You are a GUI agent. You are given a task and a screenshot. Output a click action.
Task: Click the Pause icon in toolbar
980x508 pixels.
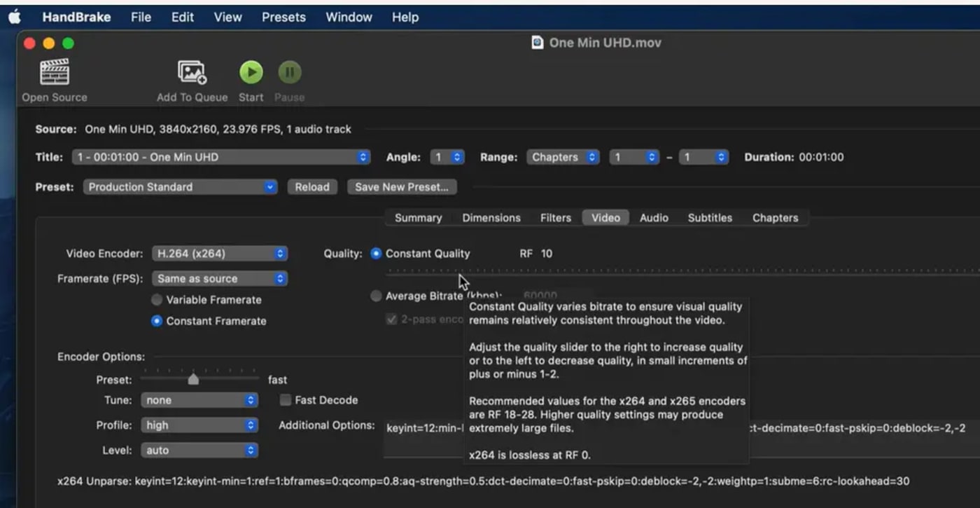(x=289, y=72)
